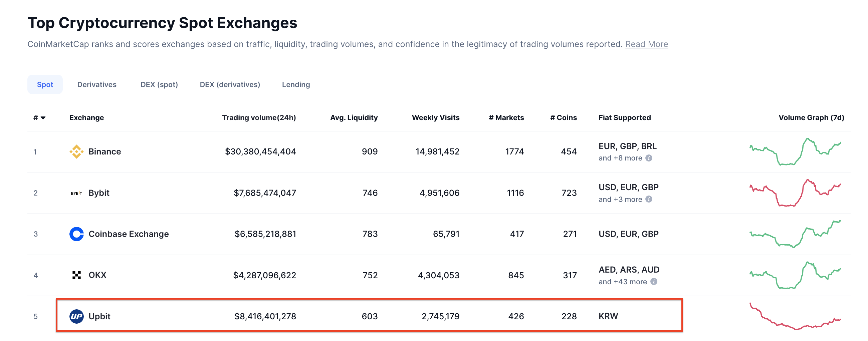The width and height of the screenshot is (868, 341).
Task: Click the Upbit logo icon
Action: (x=76, y=316)
